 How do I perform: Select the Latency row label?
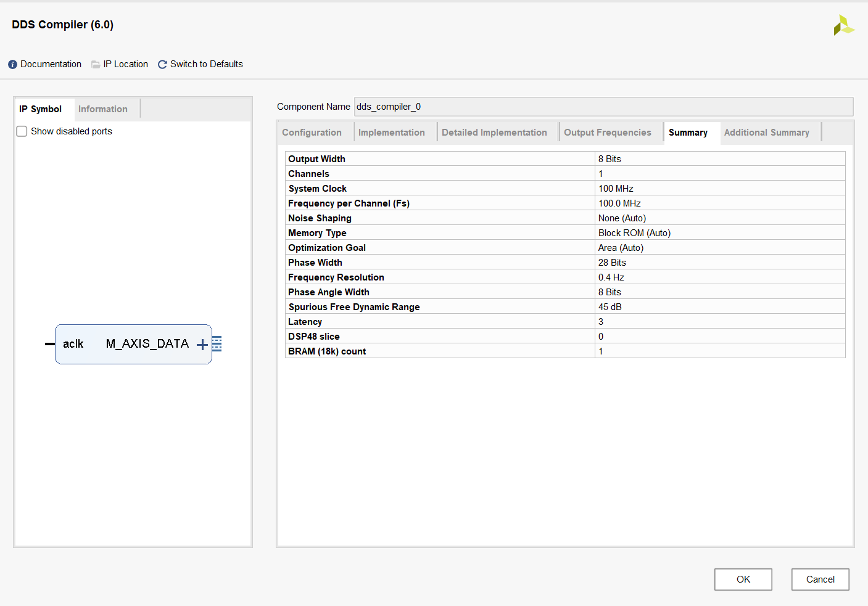coord(305,322)
